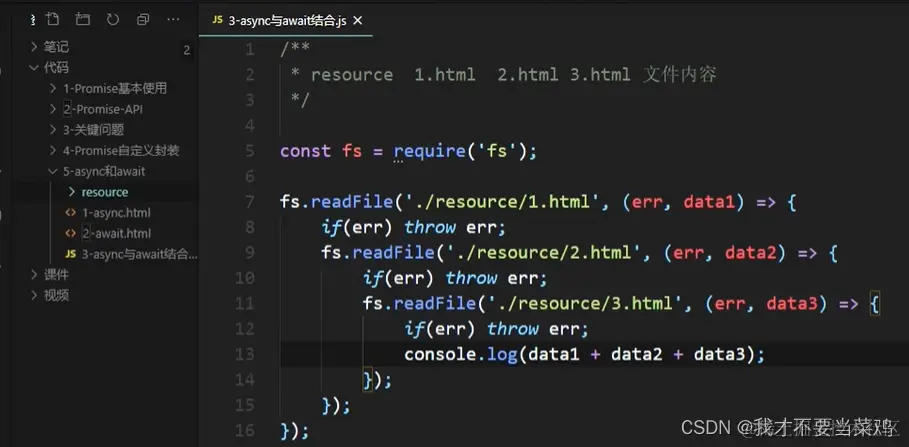Screen dimensions: 909x447
Task: Click the 'data2' parameter on line 9
Action: click(751, 253)
